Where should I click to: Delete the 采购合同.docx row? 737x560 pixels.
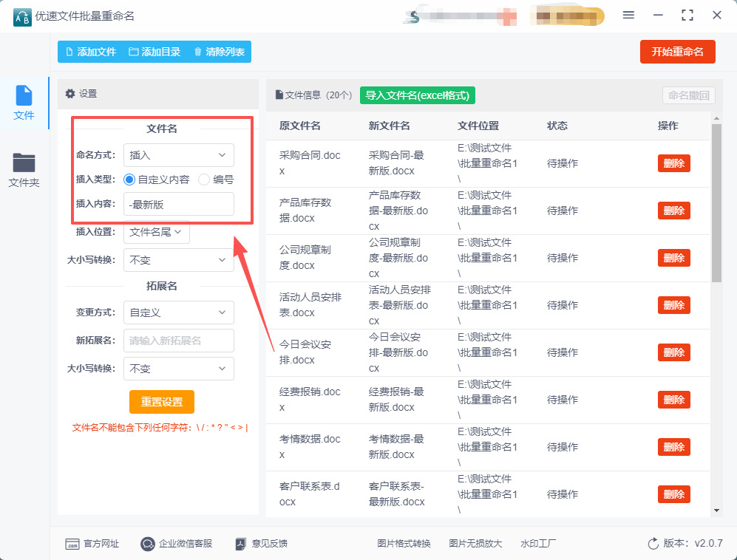pyautogui.click(x=673, y=163)
